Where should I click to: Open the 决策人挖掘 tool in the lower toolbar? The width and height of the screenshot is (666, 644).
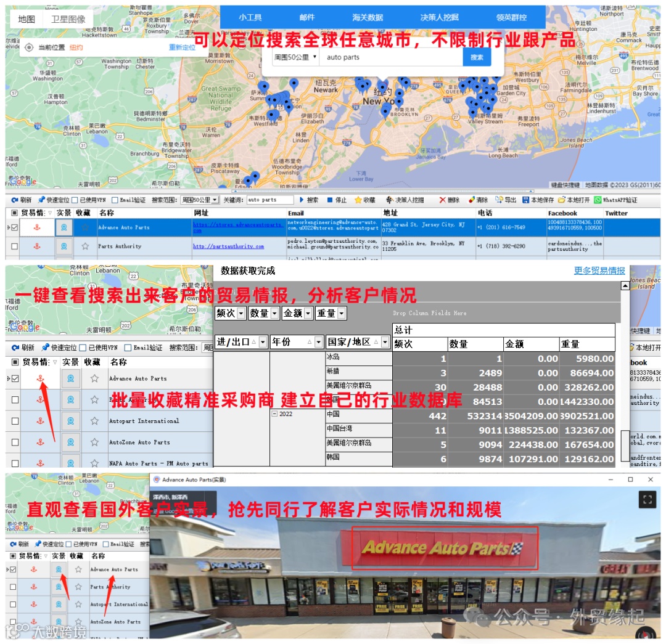[x=405, y=200]
